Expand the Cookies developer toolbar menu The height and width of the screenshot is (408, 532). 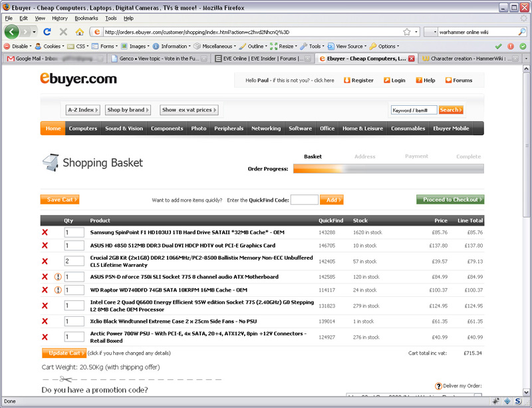49,46
